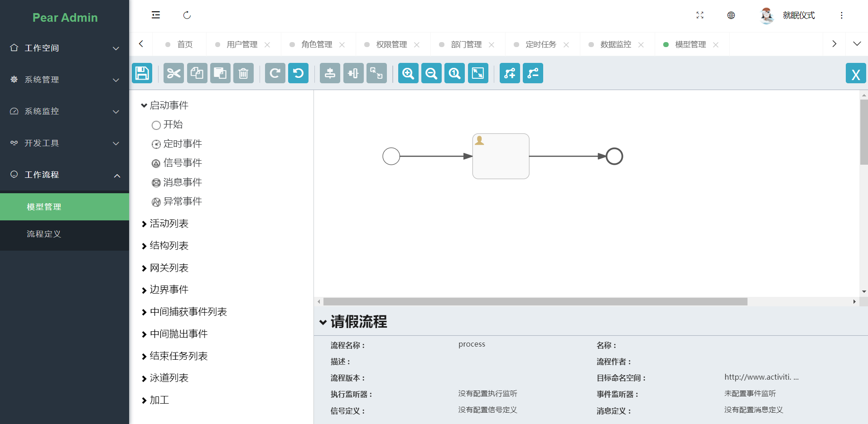Click the copy toolbar icon
868x424 pixels.
pos(197,73)
